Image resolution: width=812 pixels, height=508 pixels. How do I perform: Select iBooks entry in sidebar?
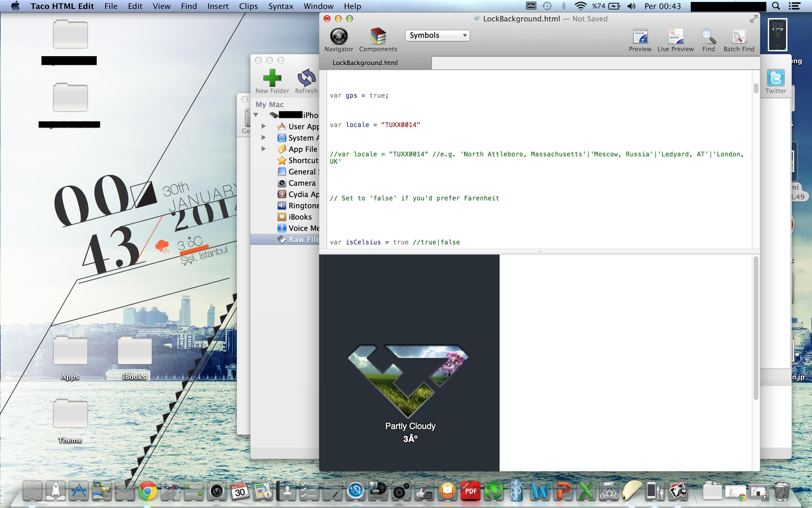point(285,217)
